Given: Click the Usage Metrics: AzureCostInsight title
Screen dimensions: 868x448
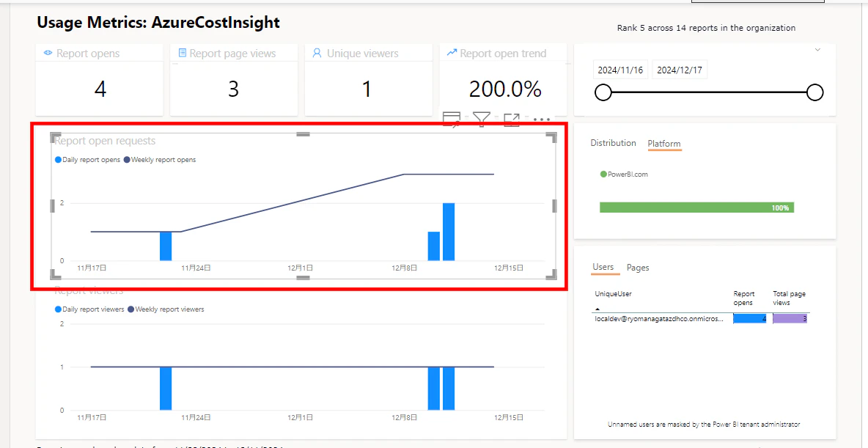Looking at the screenshot, I should click(x=158, y=22).
